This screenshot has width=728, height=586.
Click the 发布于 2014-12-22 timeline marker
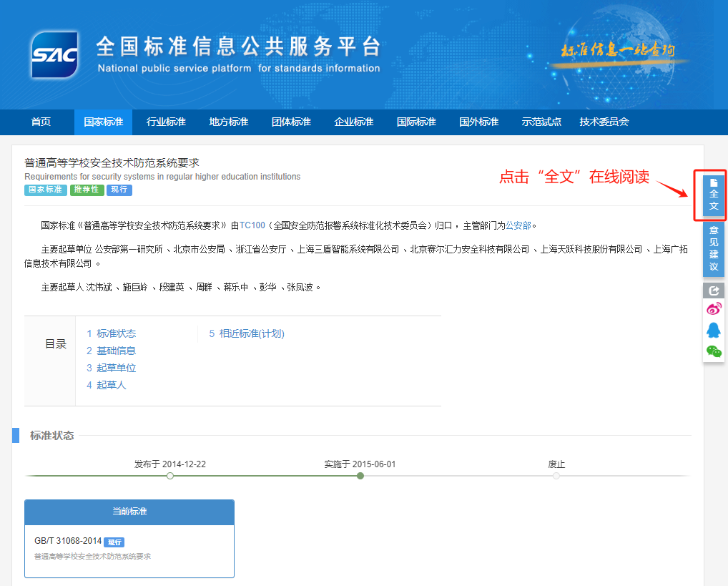[x=170, y=476]
